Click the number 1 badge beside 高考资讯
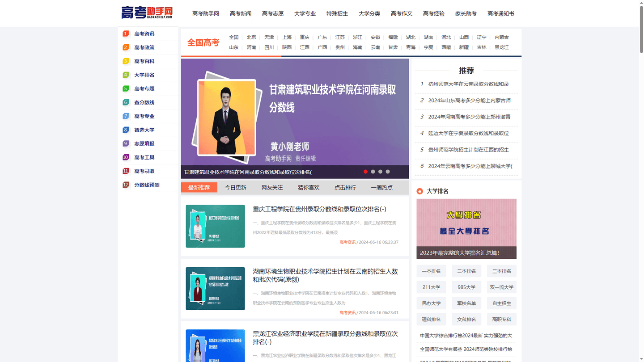644x362 pixels. click(126, 34)
